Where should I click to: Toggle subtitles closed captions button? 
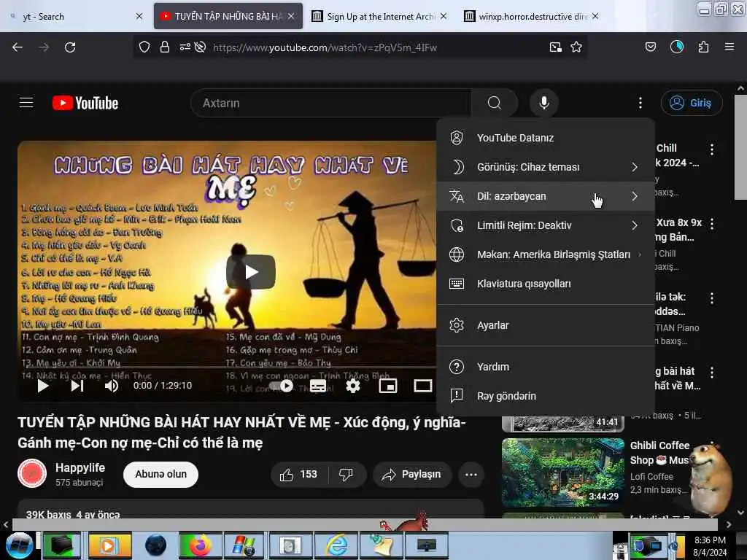[318, 385]
